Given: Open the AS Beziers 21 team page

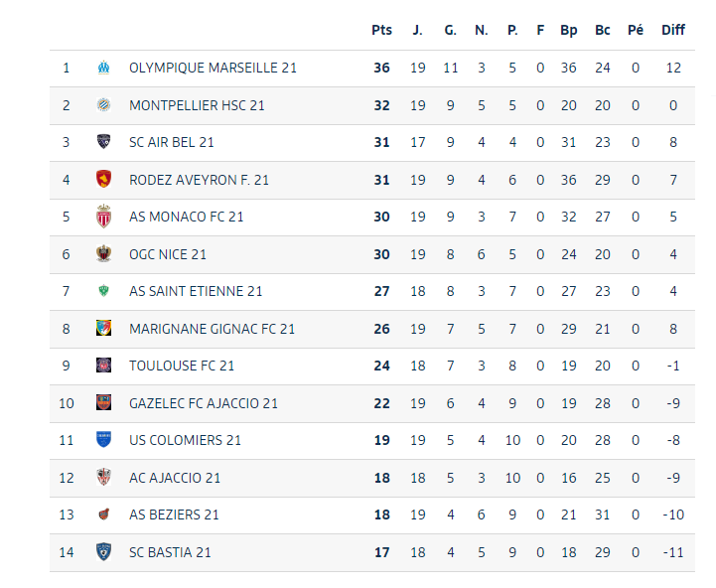Looking at the screenshot, I should (174, 514).
